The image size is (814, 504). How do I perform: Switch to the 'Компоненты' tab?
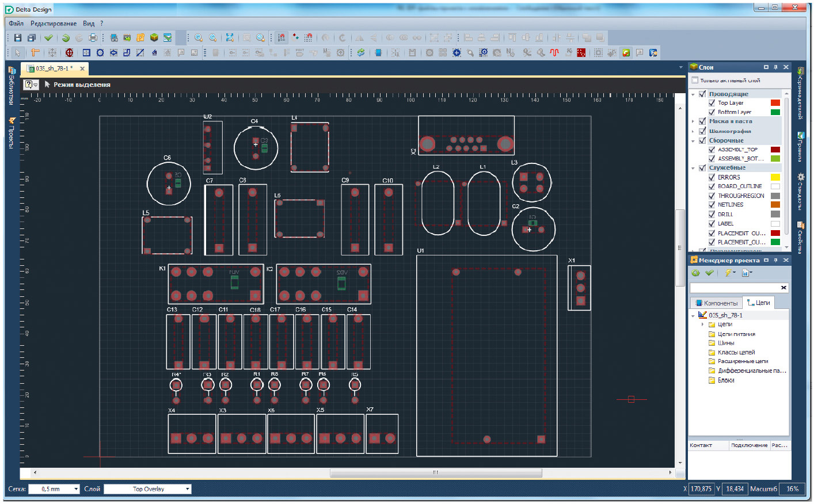point(716,303)
